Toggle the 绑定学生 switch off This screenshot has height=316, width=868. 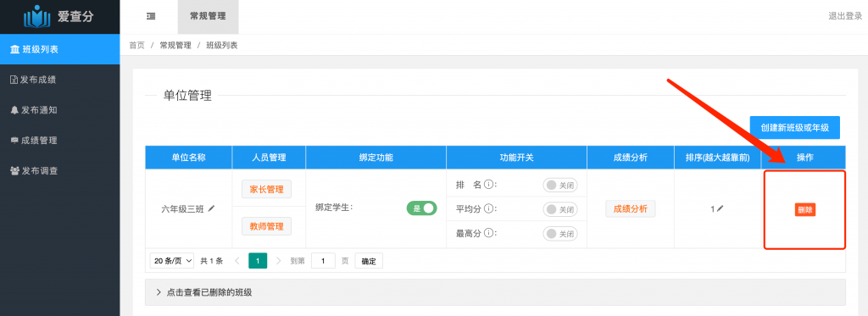pyautogui.click(x=422, y=208)
